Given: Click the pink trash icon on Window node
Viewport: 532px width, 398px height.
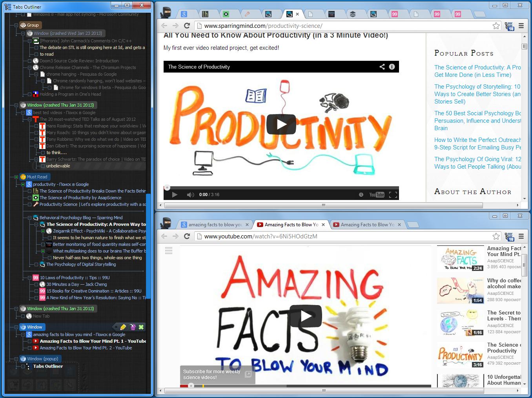Looking at the screenshot, I should click(133, 327).
